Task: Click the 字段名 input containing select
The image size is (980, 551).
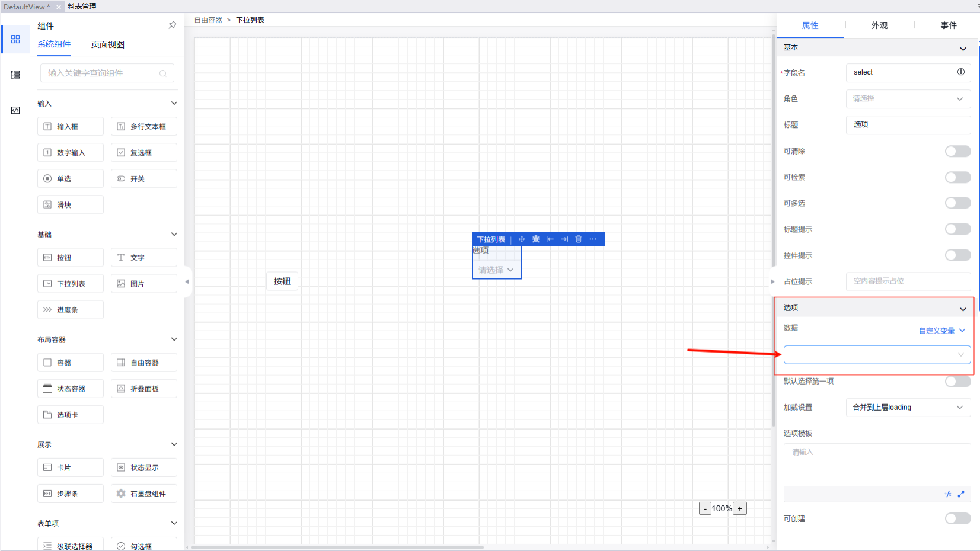Action: pyautogui.click(x=908, y=72)
